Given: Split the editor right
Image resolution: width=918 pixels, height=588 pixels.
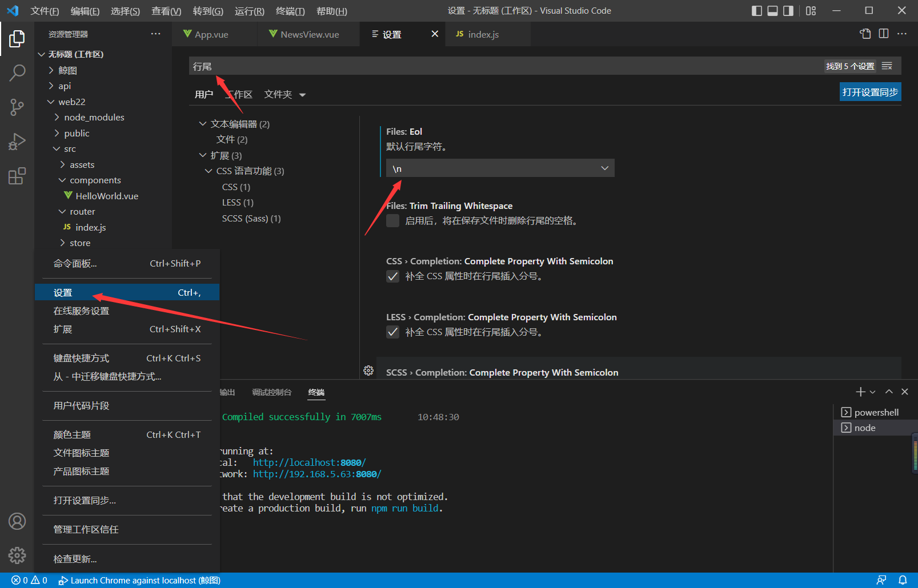Looking at the screenshot, I should coord(884,34).
